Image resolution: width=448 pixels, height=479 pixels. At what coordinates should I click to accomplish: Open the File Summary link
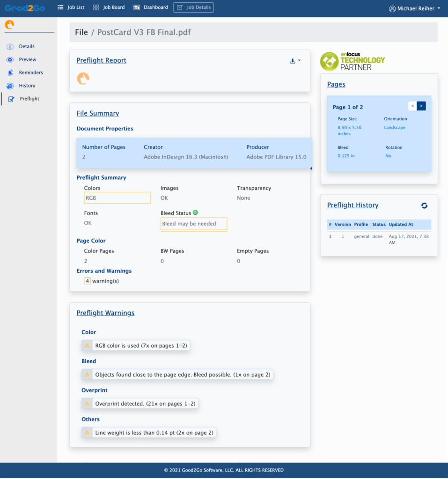coord(97,114)
